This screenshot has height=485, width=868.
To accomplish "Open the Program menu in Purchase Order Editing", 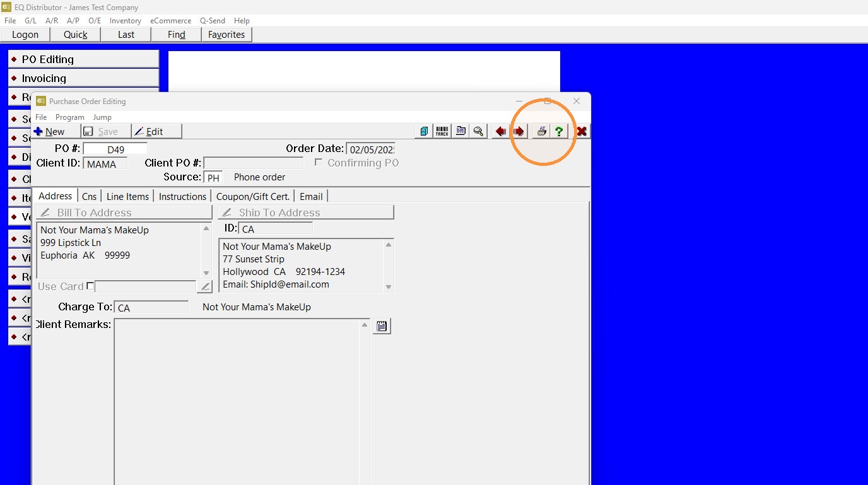I will [x=70, y=117].
